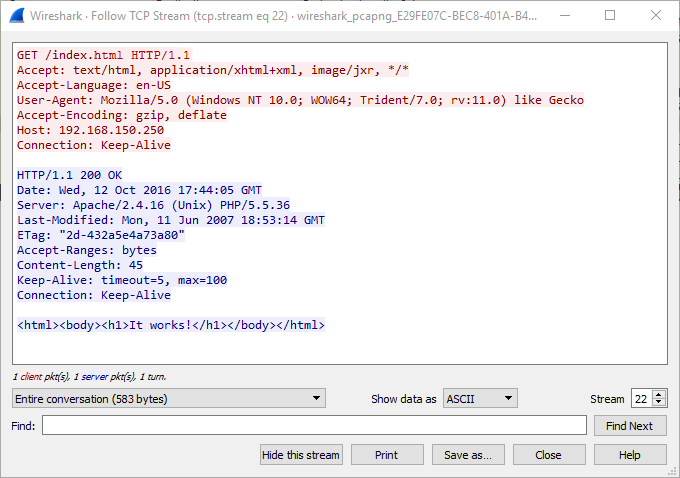Click the "Content-Length: 45" line
Screen dimensions: 680x478
(x=80, y=265)
